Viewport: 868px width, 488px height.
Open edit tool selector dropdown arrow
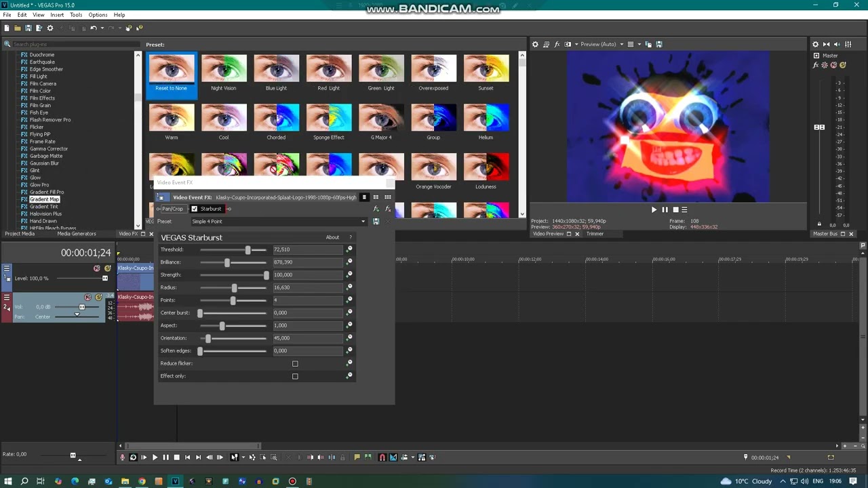click(243, 457)
